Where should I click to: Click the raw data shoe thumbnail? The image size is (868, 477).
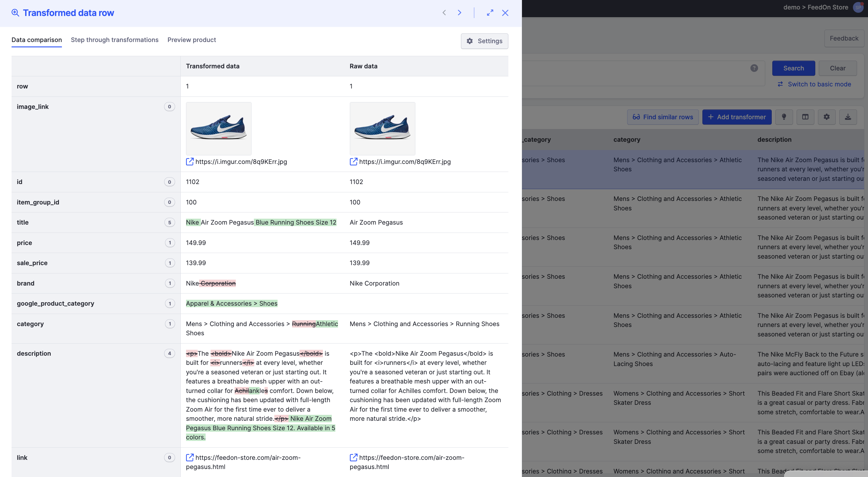pos(382,129)
